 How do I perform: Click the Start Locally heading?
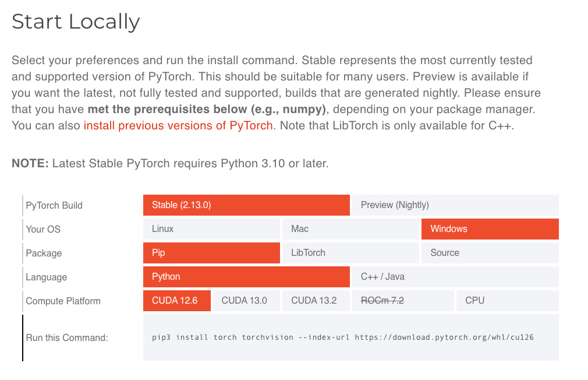click(76, 22)
